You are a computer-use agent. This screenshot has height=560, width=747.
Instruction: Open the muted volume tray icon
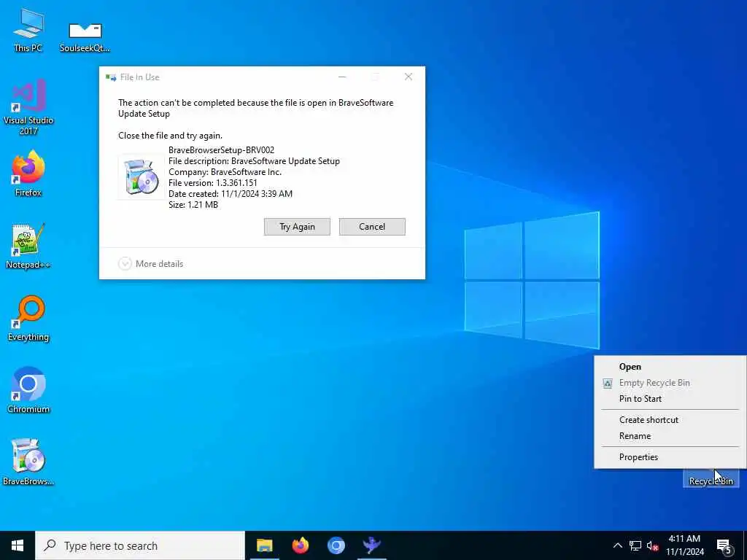tap(653, 545)
